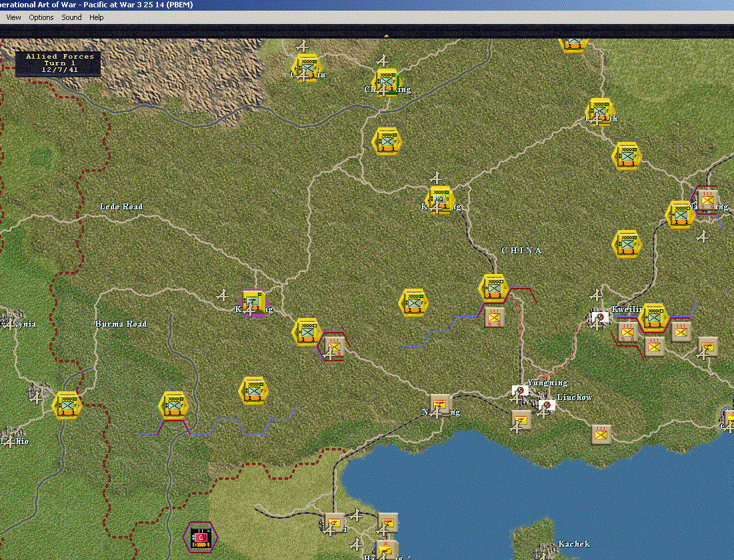Select the Chinese army between Kunming and the central river

tap(307, 333)
